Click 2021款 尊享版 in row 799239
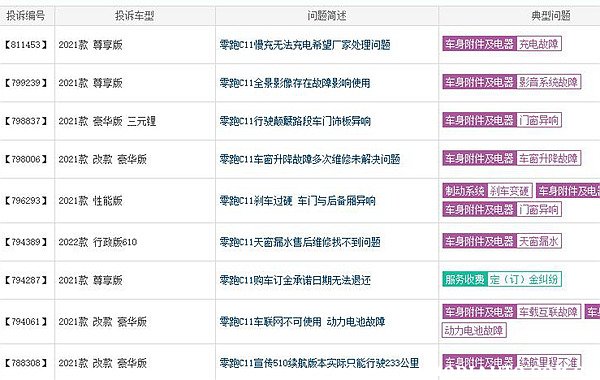 click(x=90, y=83)
